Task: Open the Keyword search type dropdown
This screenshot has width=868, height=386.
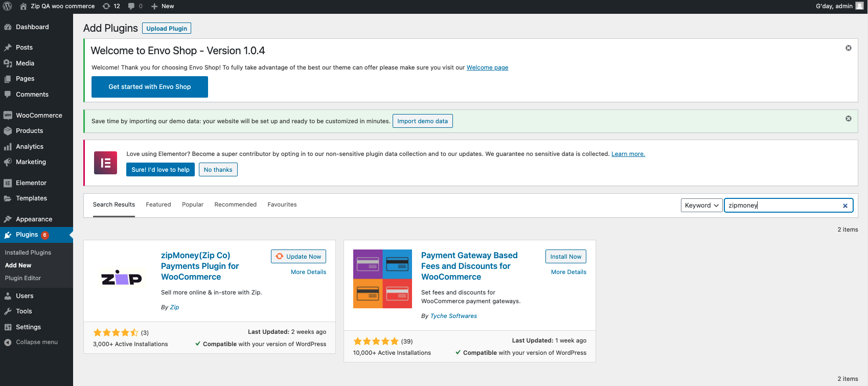Action: (701, 206)
